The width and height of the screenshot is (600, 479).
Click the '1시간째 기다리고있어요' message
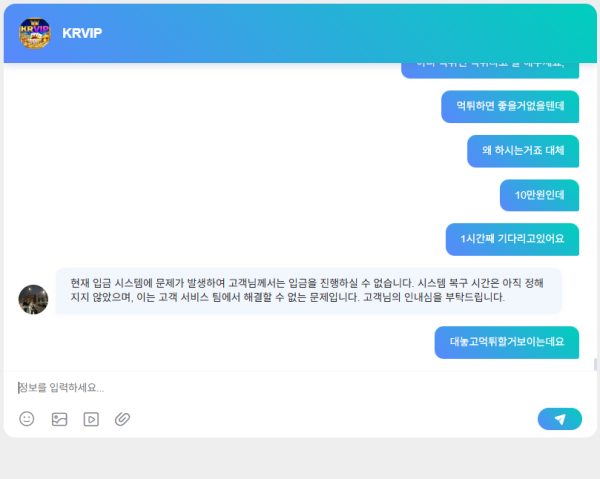[512, 238]
